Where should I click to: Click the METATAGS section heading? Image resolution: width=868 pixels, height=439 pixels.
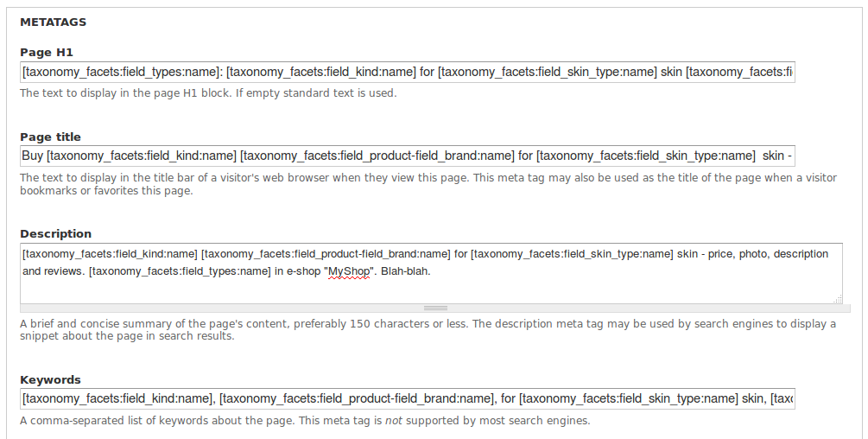point(53,22)
